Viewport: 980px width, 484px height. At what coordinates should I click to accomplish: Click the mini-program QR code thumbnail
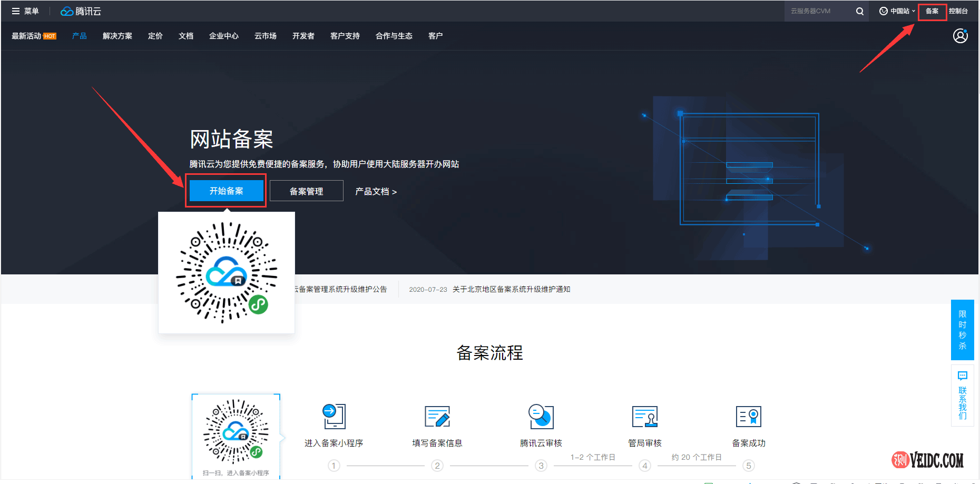click(236, 433)
